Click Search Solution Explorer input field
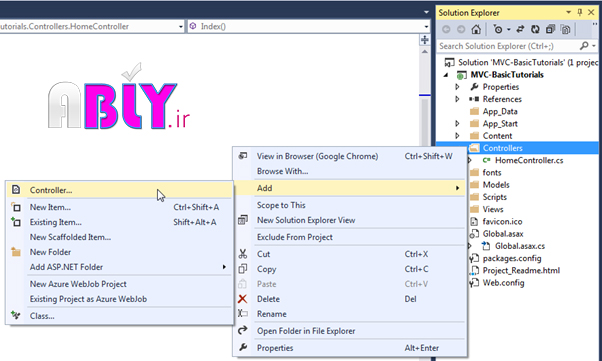Viewport: 602px width, 361px height. point(508,46)
